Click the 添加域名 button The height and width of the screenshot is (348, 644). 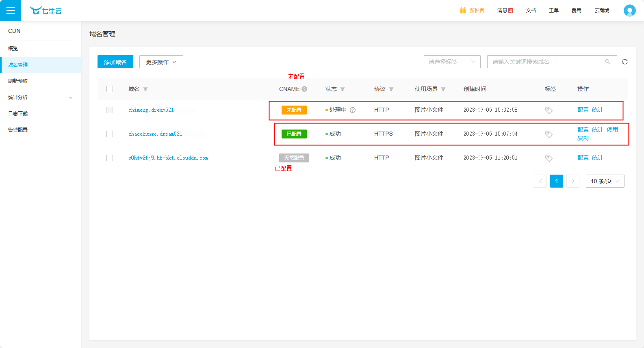pos(115,62)
